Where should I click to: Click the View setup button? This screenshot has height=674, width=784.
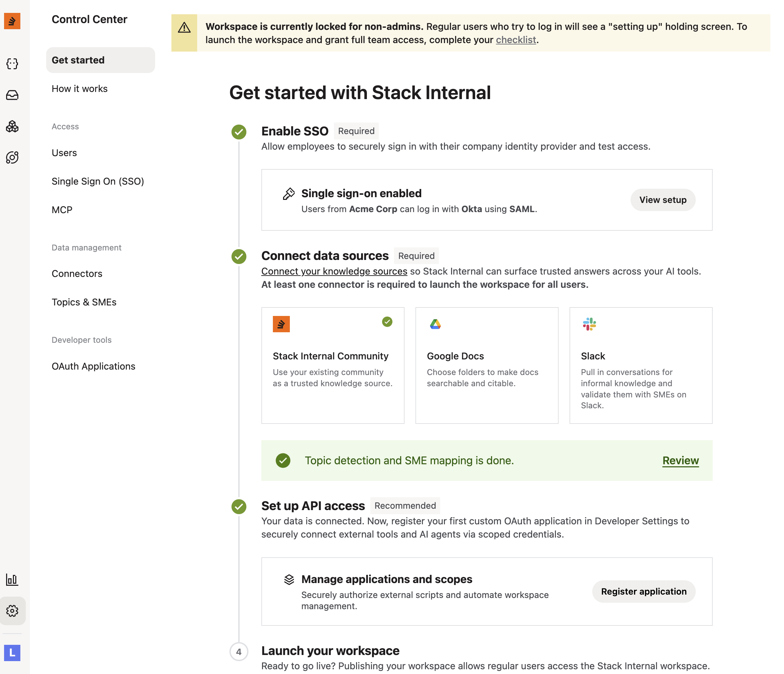(x=662, y=200)
